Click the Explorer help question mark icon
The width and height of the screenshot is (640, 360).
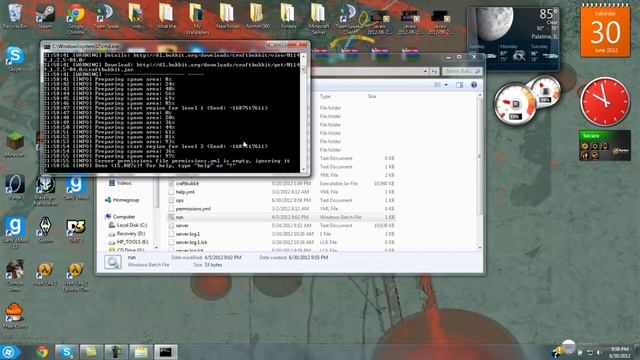(x=474, y=85)
